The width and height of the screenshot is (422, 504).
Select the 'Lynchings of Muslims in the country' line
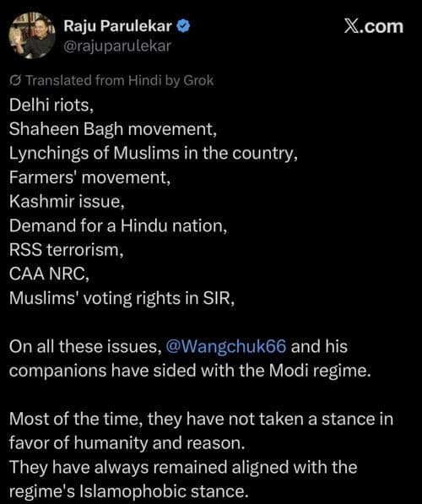click(154, 154)
